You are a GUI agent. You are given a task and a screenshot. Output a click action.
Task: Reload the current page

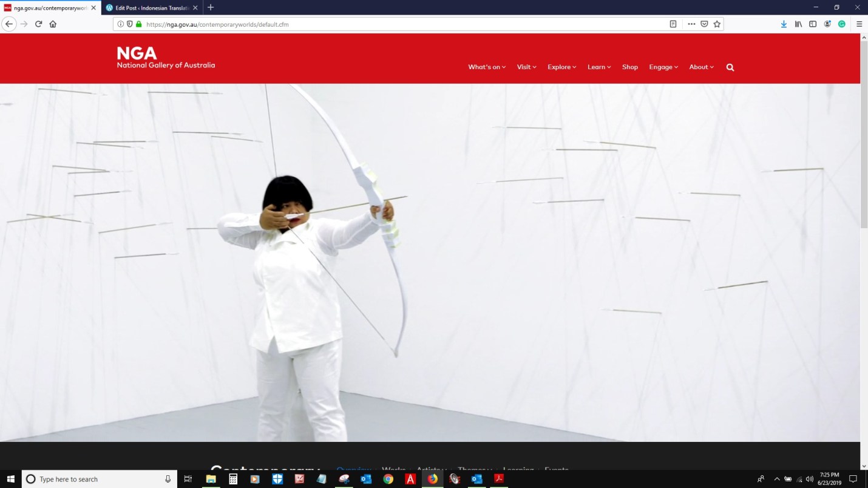[x=38, y=24]
